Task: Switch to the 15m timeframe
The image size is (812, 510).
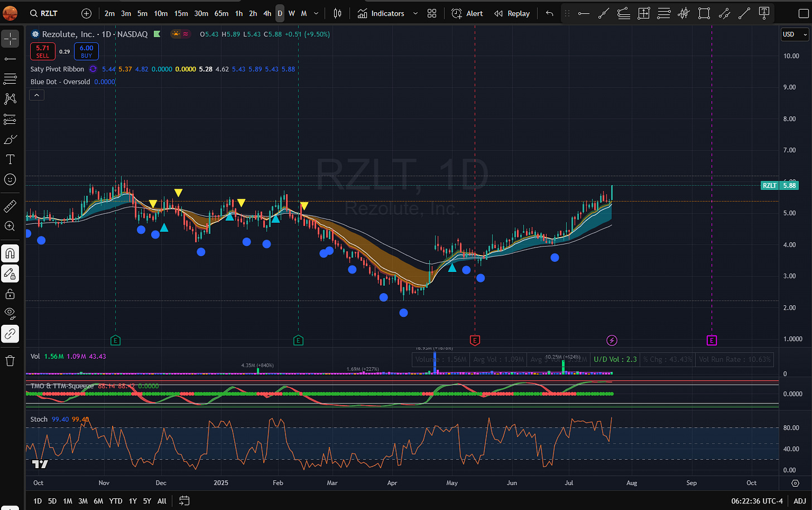Action: pos(181,13)
